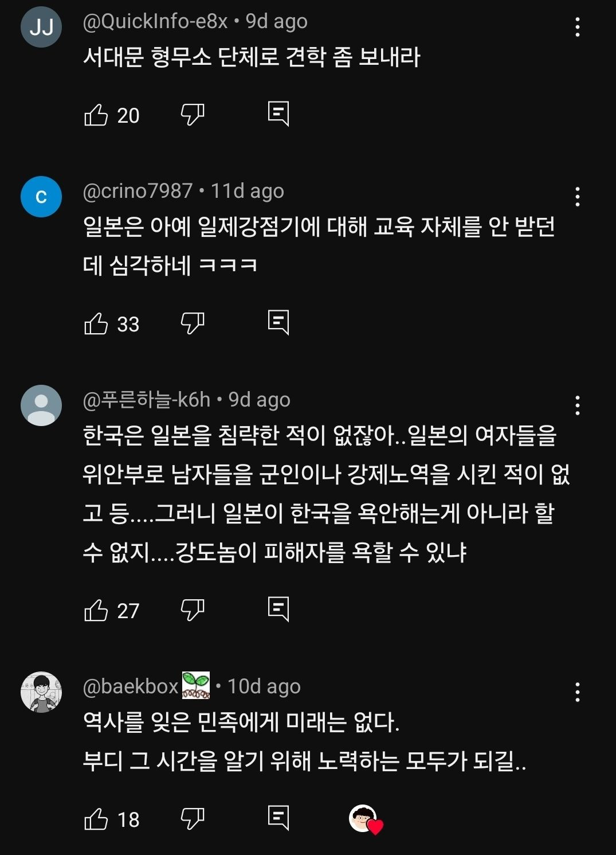Like the @푸른하늘-k6h comment
Viewport: 616px width, 855px height.
[x=96, y=611]
